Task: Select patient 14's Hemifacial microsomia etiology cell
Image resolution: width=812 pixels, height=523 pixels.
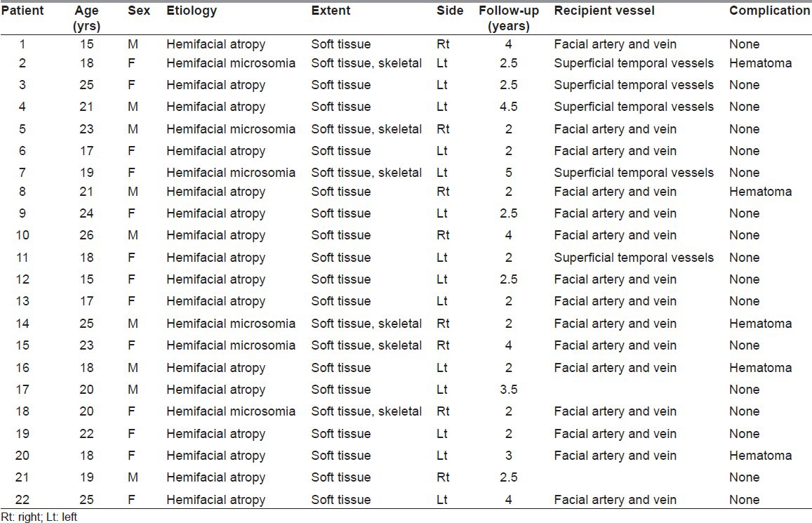Action: pos(231,324)
